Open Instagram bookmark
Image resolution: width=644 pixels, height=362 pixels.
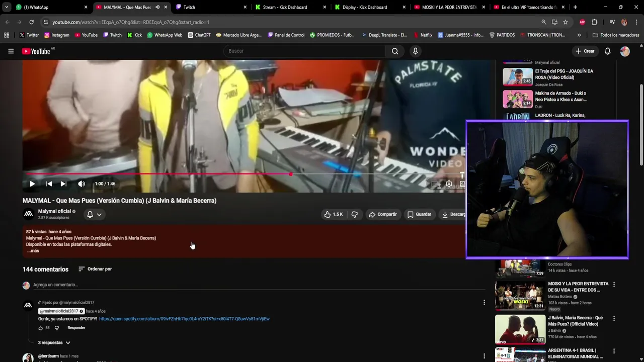click(x=57, y=35)
